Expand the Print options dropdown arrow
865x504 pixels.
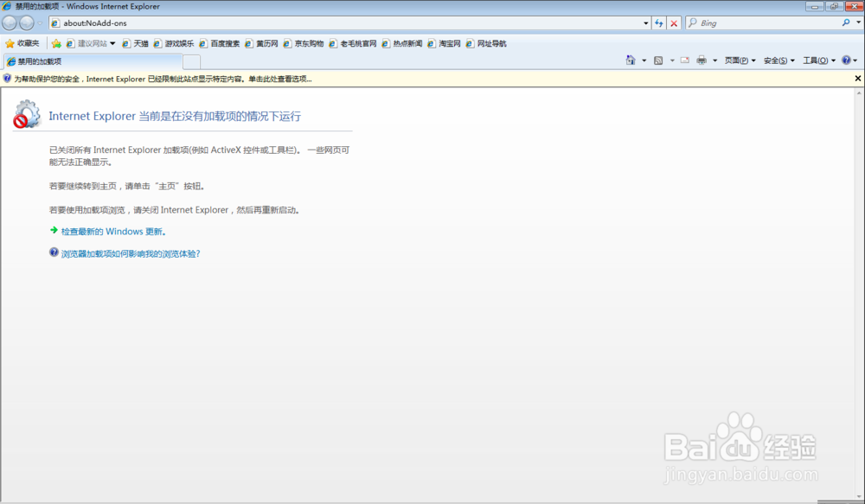[x=715, y=61]
